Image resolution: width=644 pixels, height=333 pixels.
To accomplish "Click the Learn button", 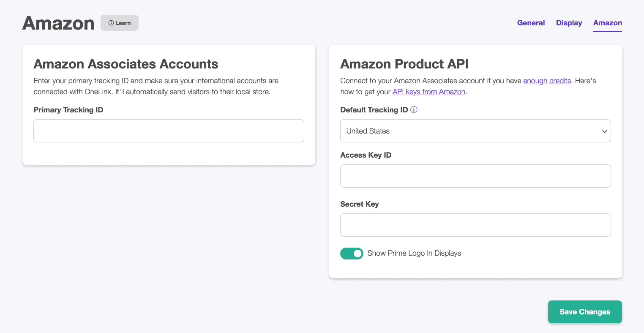I will pyautogui.click(x=119, y=23).
